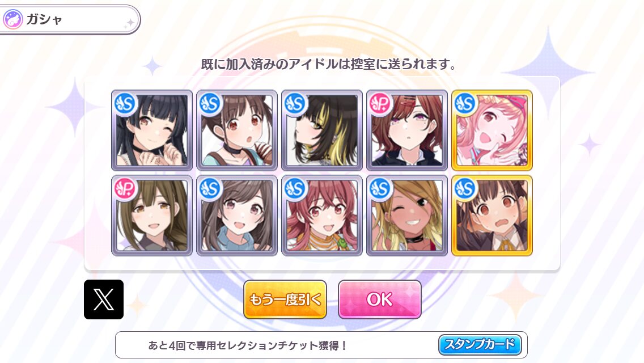644x363 pixels.
Task: Click the X (Twitter) share icon
Action: pyautogui.click(x=104, y=299)
